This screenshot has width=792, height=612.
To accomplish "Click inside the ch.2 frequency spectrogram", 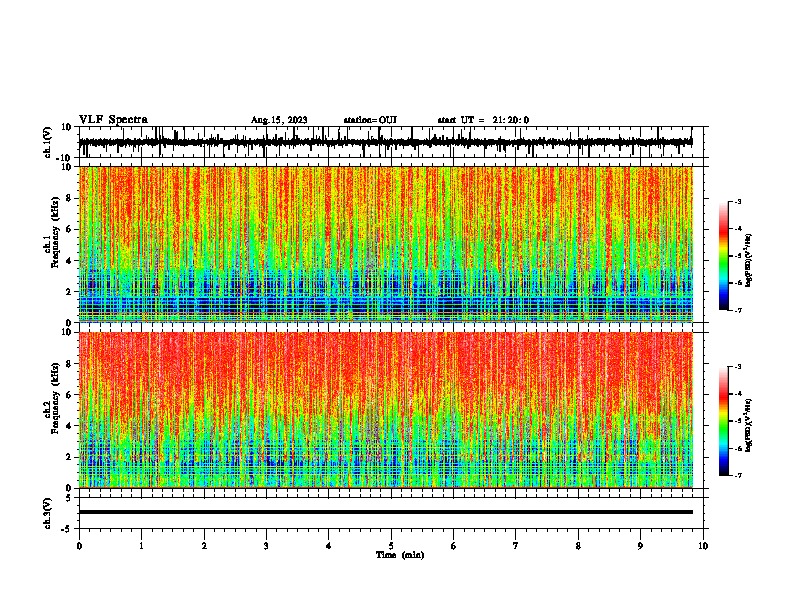I will click(386, 410).
